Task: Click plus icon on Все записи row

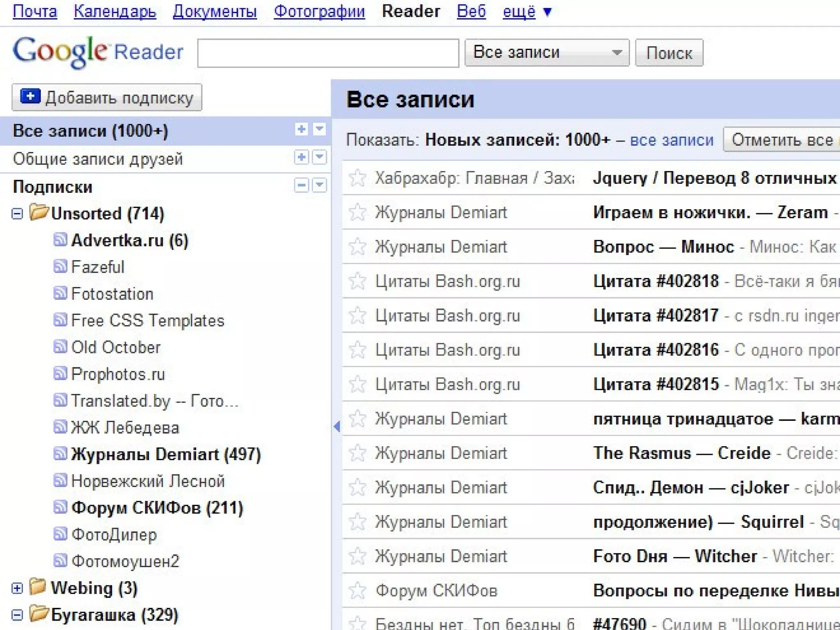Action: 301,129
